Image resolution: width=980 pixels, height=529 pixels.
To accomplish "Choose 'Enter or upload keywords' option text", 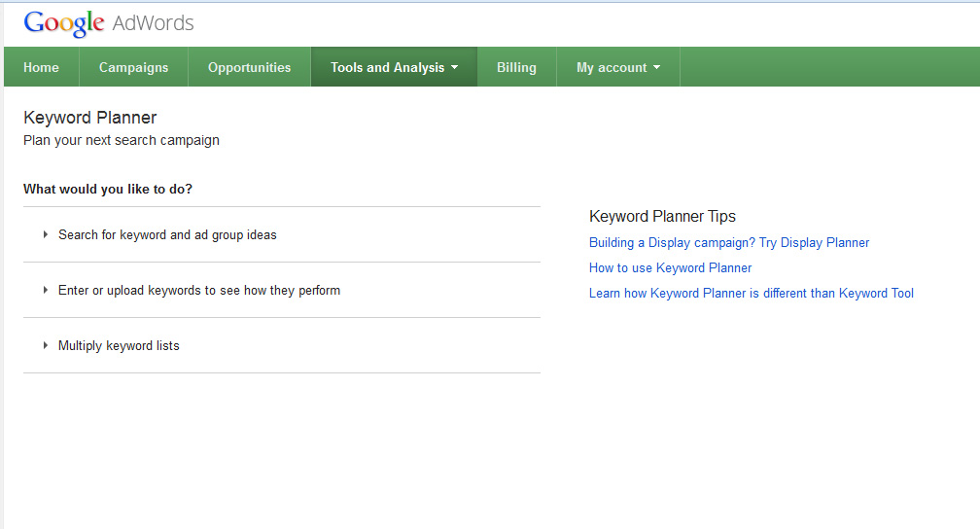I will [199, 290].
